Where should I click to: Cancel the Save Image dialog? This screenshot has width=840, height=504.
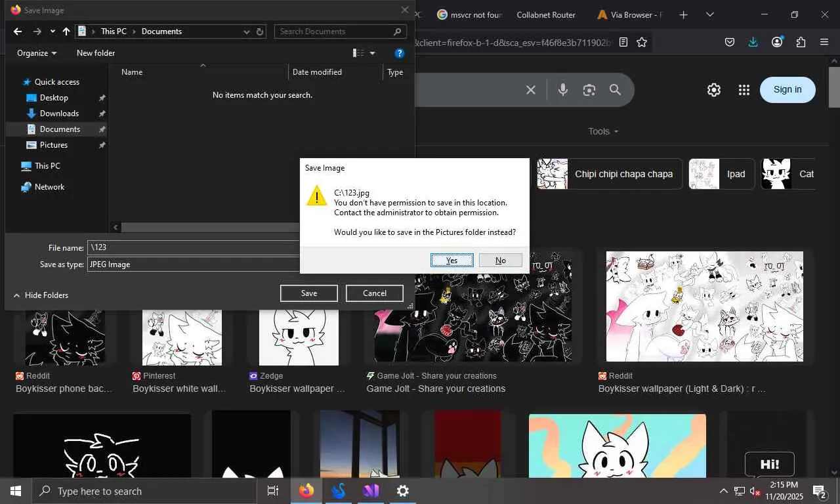click(x=375, y=293)
